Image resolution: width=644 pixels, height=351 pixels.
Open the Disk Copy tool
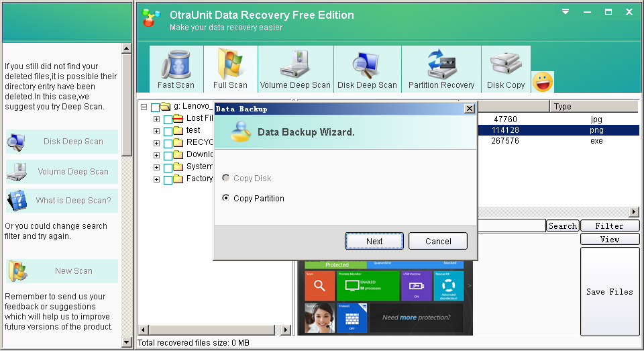tap(506, 69)
